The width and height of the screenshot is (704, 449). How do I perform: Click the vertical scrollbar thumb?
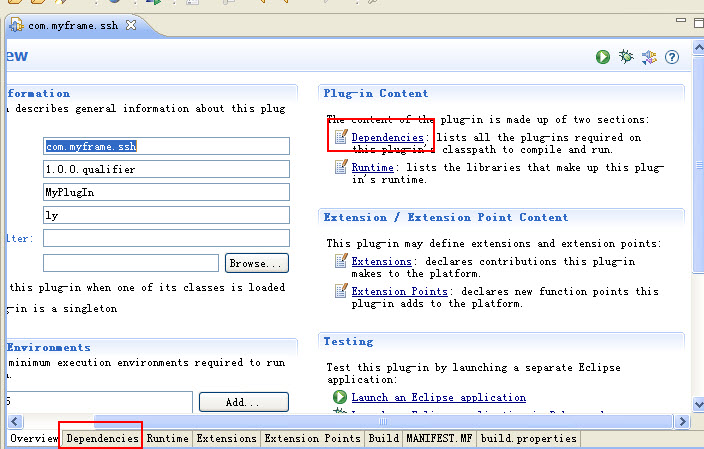[698, 164]
